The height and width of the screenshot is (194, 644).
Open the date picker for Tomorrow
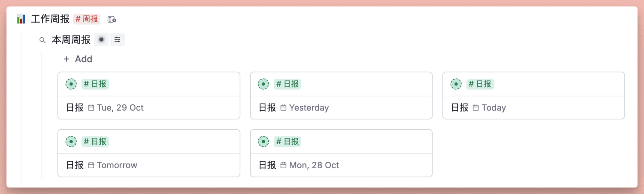(x=117, y=165)
